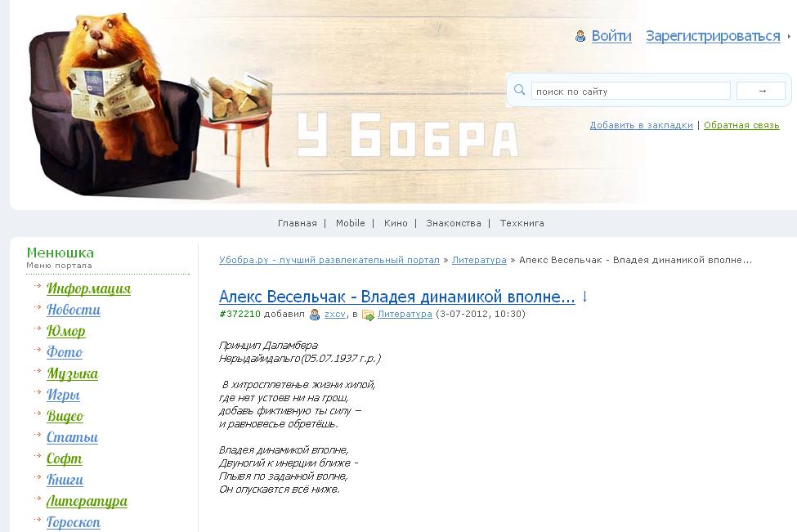The height and width of the screenshot is (532, 797).
Task: Submit search with the arrow button
Action: click(x=761, y=91)
